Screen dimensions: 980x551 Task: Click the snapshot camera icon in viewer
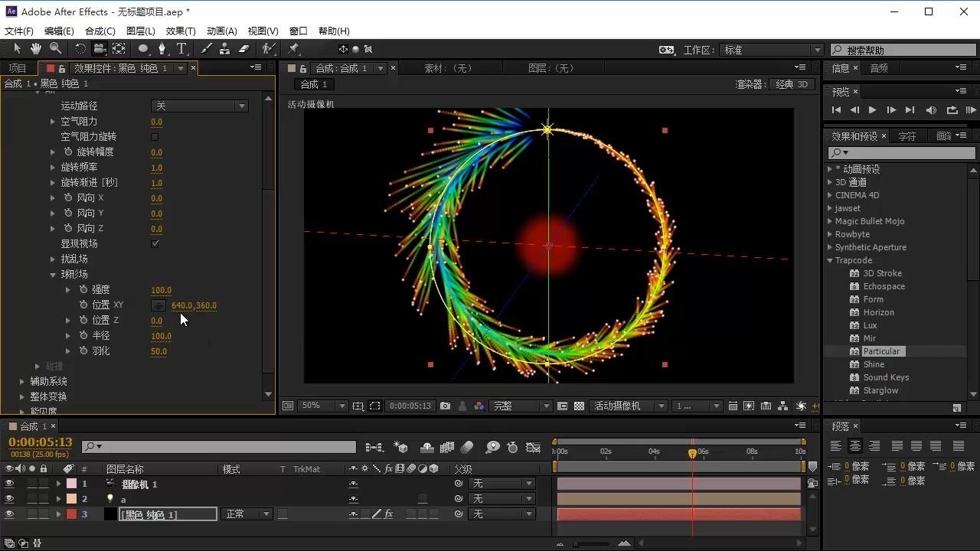(x=445, y=406)
